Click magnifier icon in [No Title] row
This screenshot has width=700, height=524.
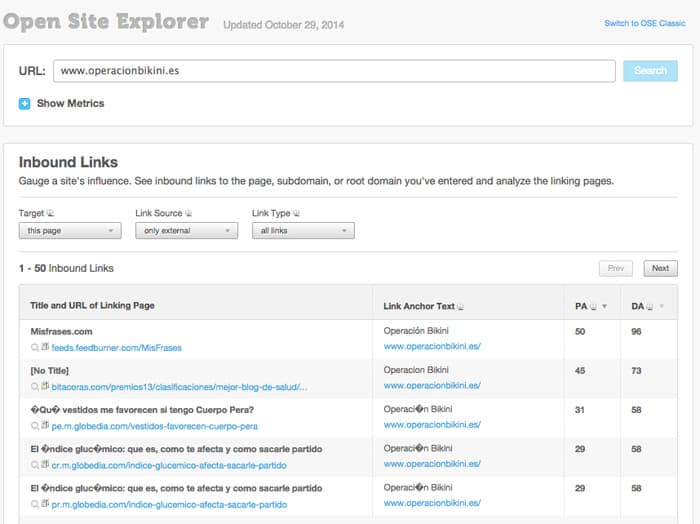click(34, 387)
